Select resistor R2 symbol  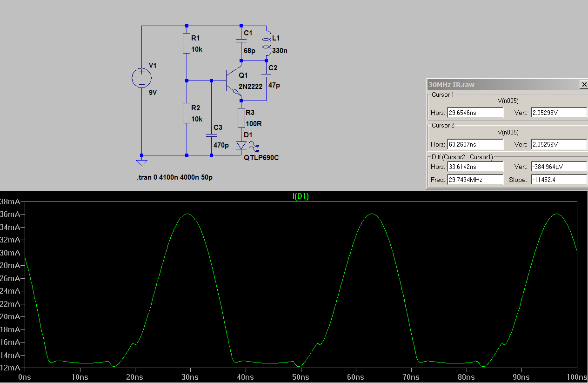coord(187,113)
